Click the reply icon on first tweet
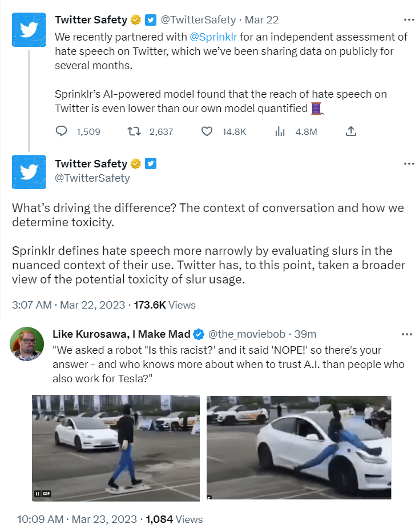The image size is (419, 532). pyautogui.click(x=62, y=131)
